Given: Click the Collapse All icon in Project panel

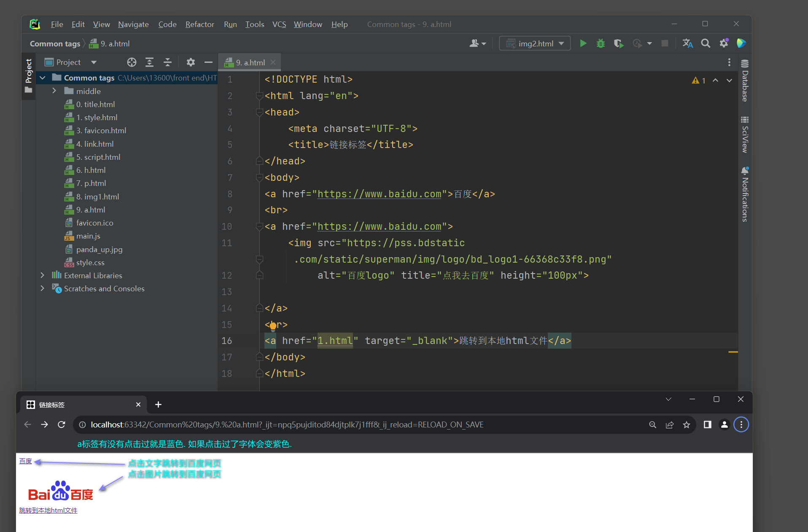Looking at the screenshot, I should pyautogui.click(x=167, y=62).
